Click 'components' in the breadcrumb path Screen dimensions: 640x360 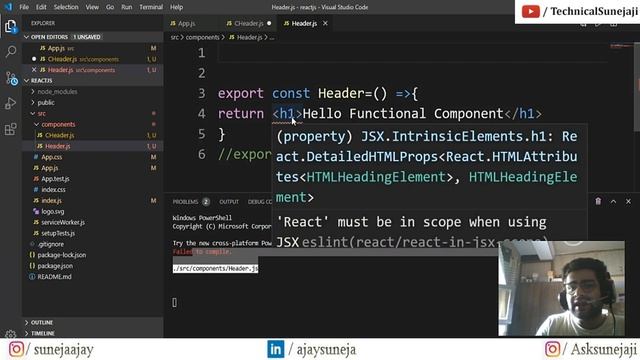[202, 37]
